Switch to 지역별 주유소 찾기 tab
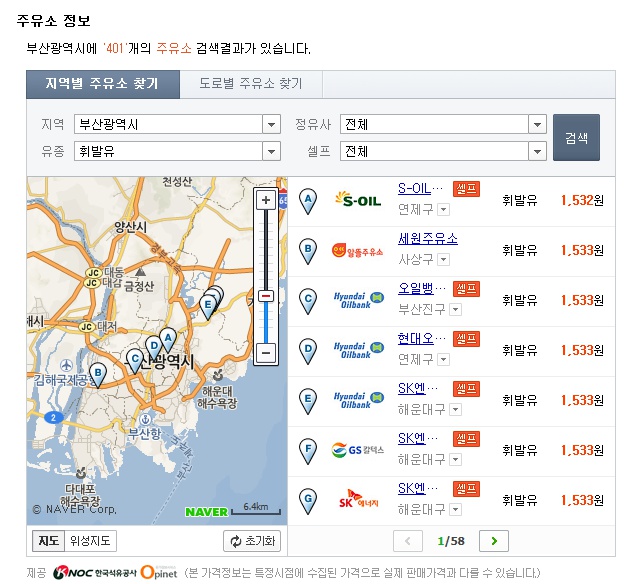Screen dimensions: 631x584 pos(103,84)
